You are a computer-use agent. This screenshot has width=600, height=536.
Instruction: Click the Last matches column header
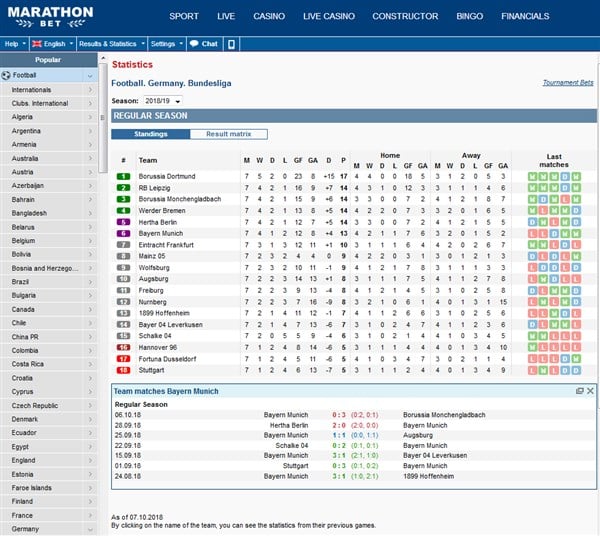tap(554, 161)
